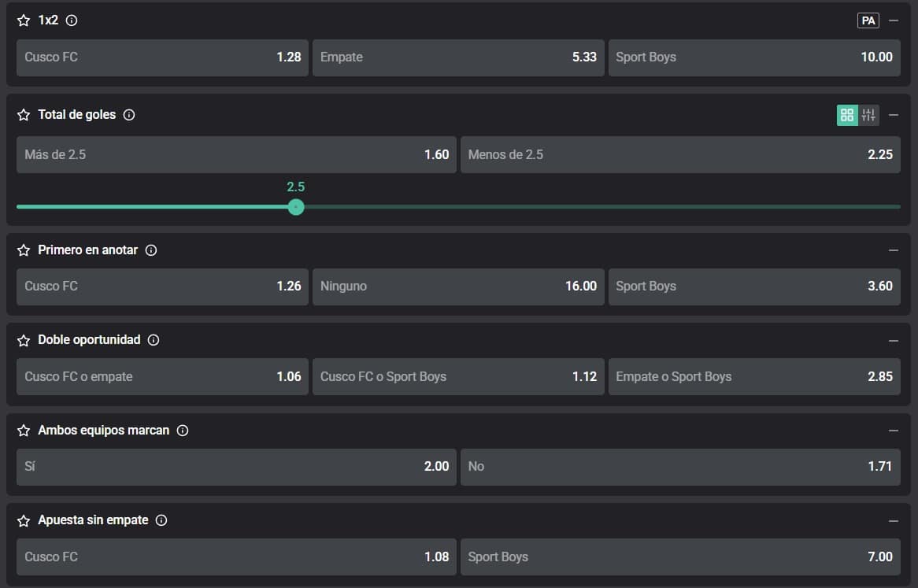
Task: Bet on Más de 2.5 goals
Action: (x=236, y=154)
